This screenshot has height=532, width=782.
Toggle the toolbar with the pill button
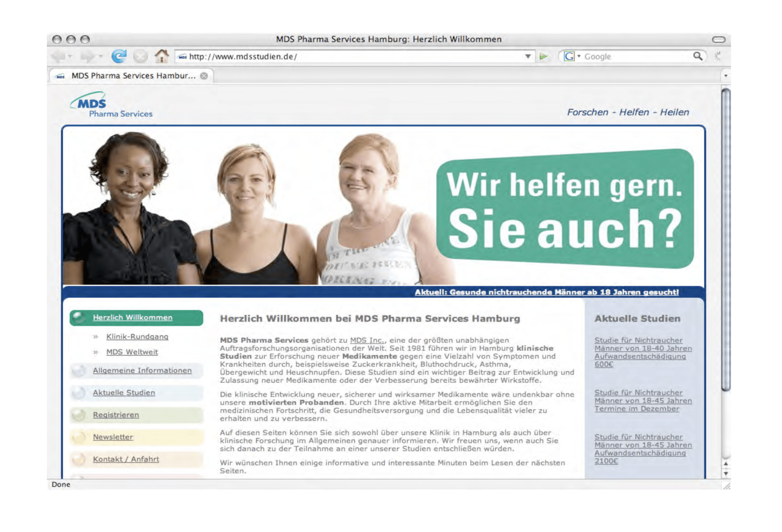tap(718, 39)
